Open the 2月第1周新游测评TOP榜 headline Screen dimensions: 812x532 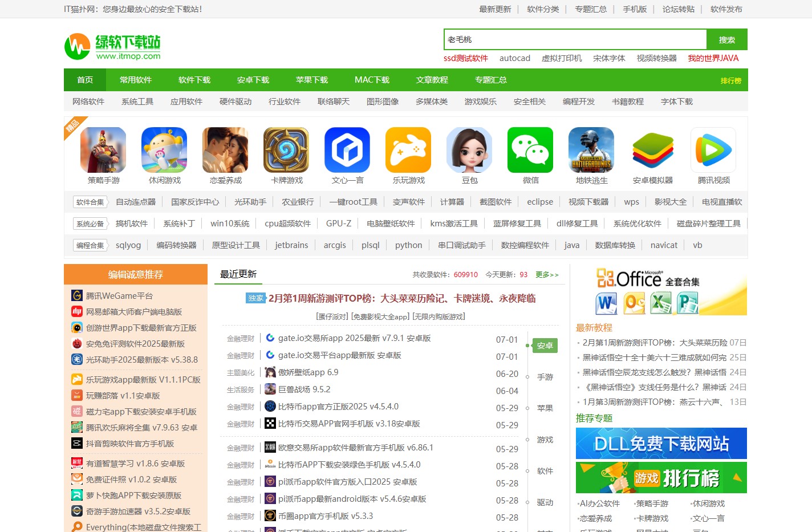pos(402,298)
